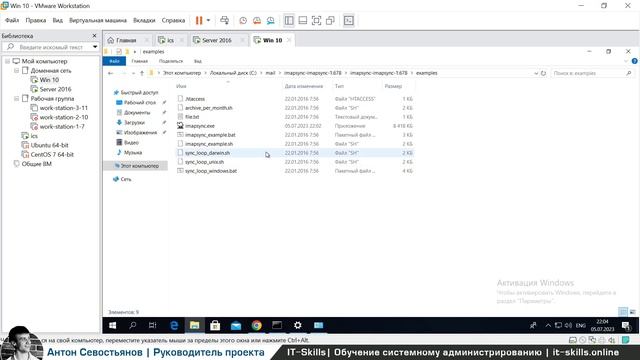The height and width of the screenshot is (360, 640).
Task: Open Task View on the taskbar
Action: pyautogui.click(x=153, y=325)
